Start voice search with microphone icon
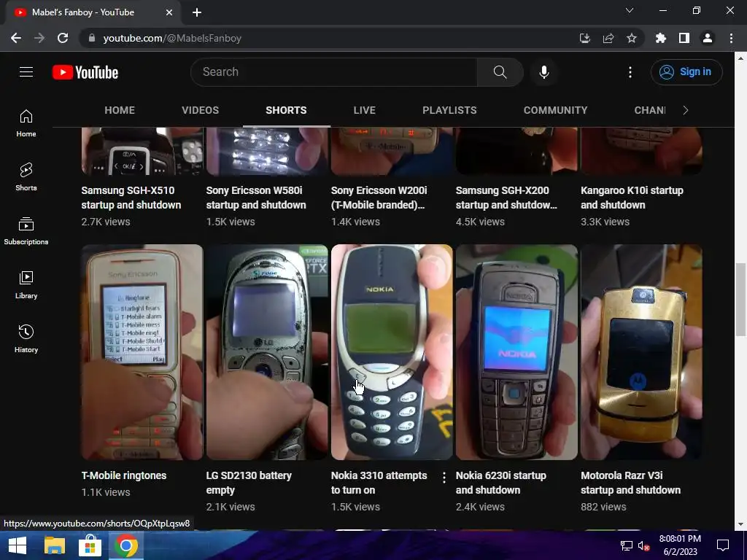Screen dimensions: 747x560 (543, 72)
